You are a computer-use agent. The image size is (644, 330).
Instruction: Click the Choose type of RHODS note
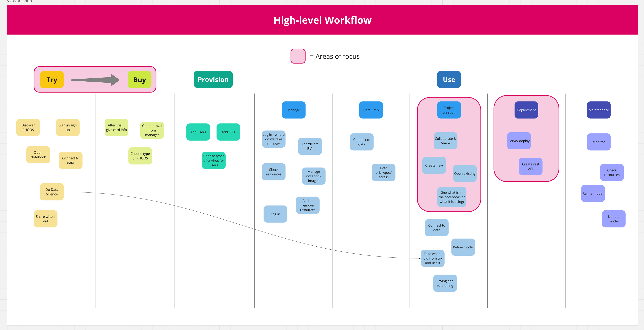pos(140,156)
